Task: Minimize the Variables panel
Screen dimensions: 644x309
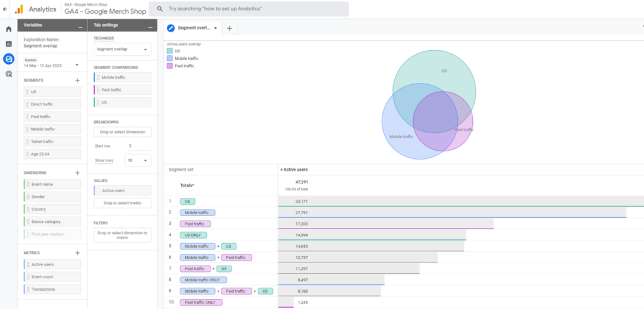Action: [x=80, y=26]
